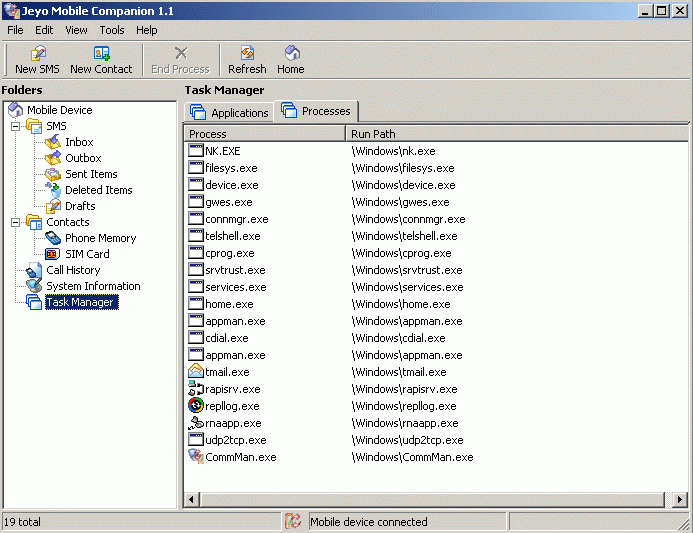Click the New SMS toolbar icon

point(38,53)
